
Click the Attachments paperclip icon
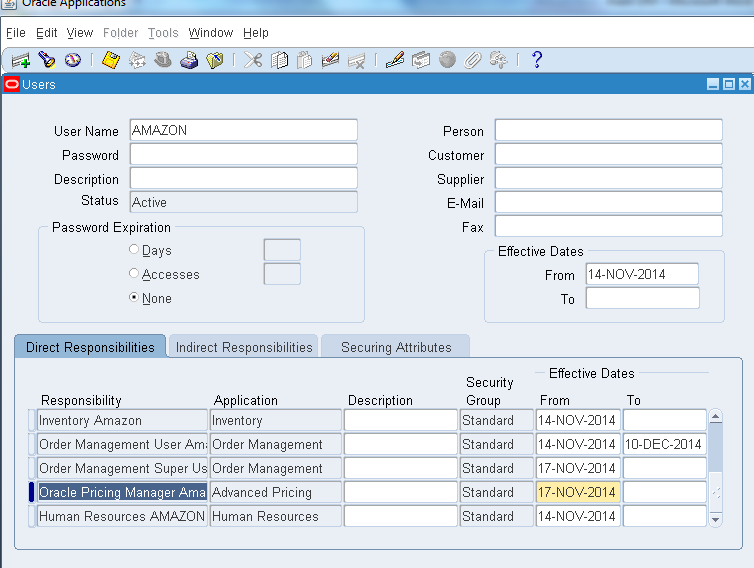[473, 60]
